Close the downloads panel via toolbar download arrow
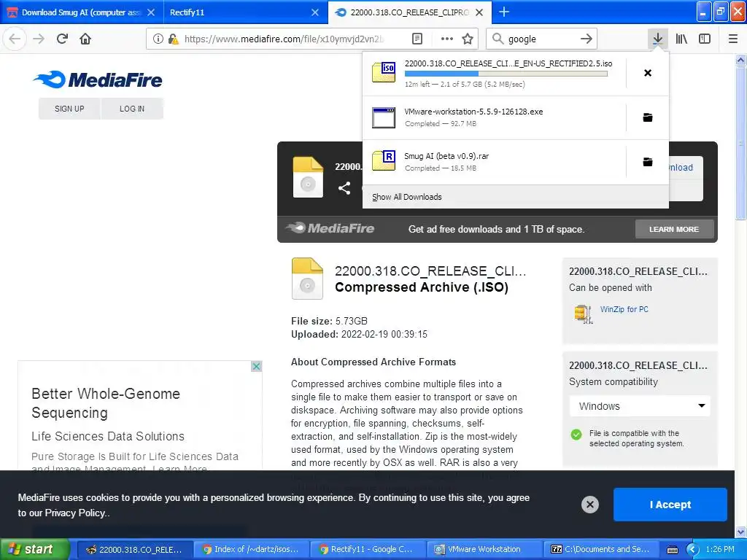The width and height of the screenshot is (747, 560). click(657, 39)
